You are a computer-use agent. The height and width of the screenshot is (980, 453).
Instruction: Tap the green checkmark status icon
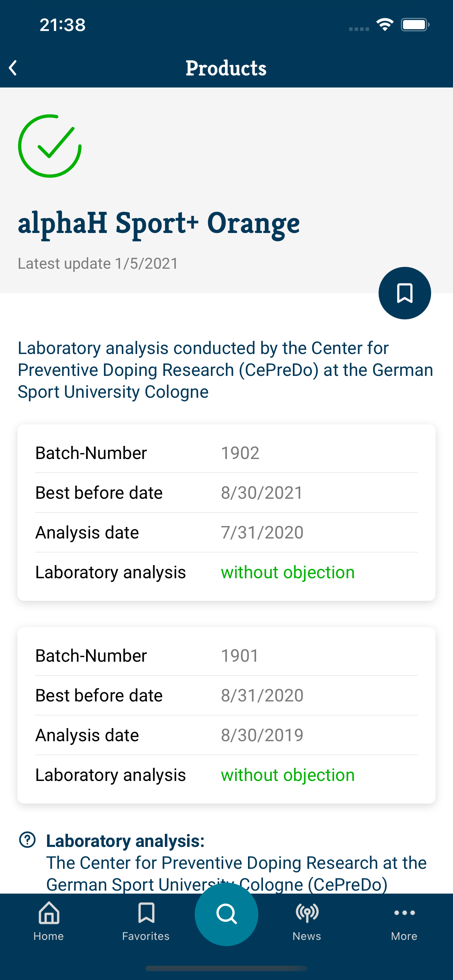(50, 146)
